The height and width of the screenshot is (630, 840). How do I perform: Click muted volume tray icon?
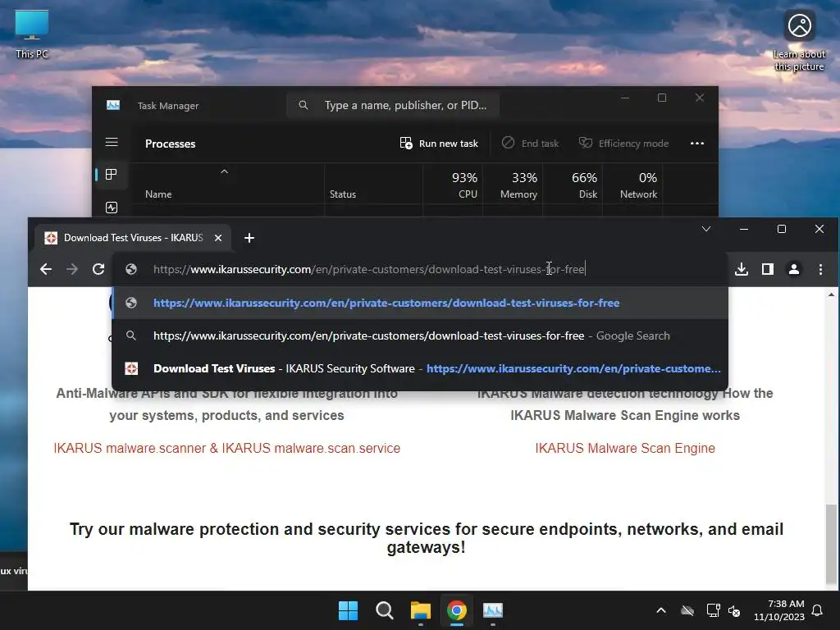(x=734, y=610)
